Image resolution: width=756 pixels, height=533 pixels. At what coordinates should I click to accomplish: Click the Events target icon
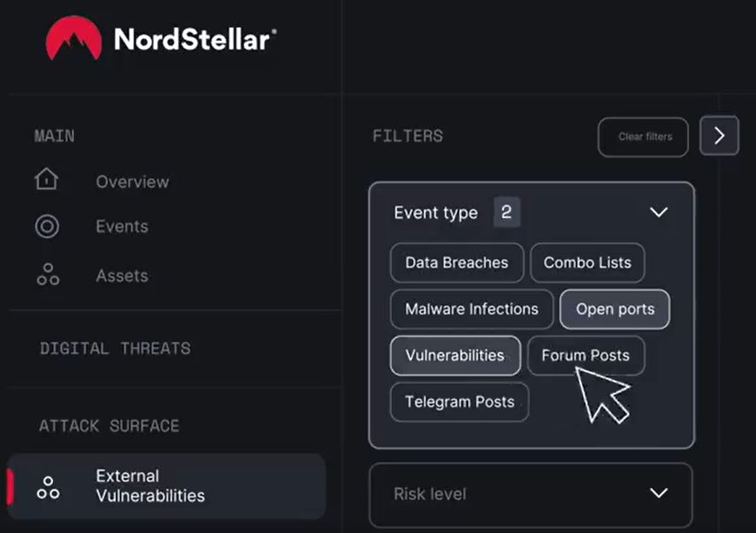coord(47,226)
